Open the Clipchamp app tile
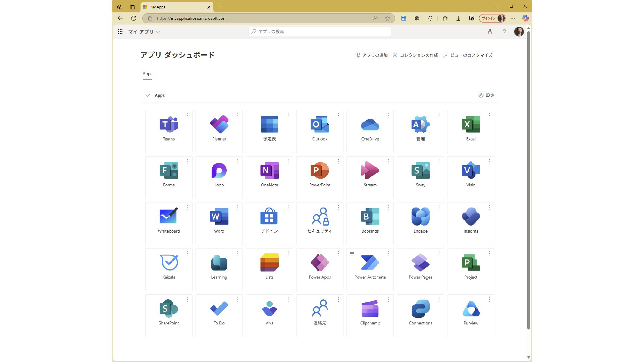The image size is (644, 362). pyautogui.click(x=370, y=316)
